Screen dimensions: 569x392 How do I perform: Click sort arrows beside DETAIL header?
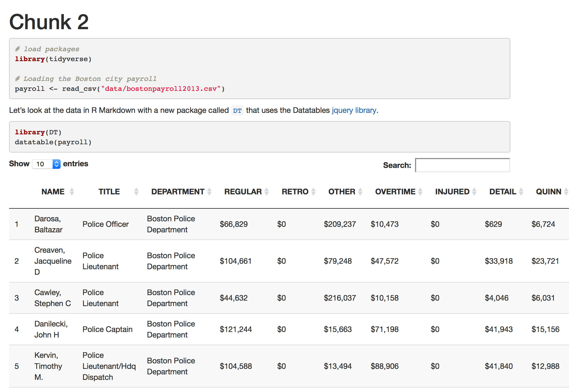click(x=521, y=192)
